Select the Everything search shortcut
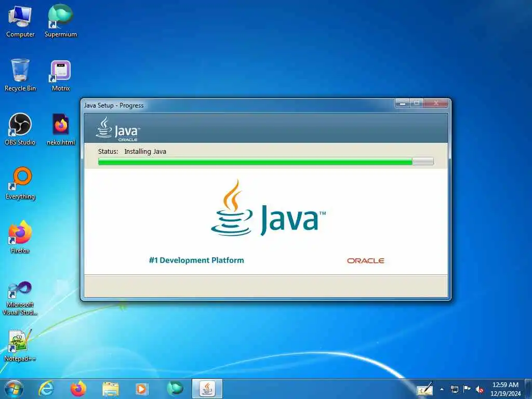Viewport: 532px width, 399px height. coord(20,183)
